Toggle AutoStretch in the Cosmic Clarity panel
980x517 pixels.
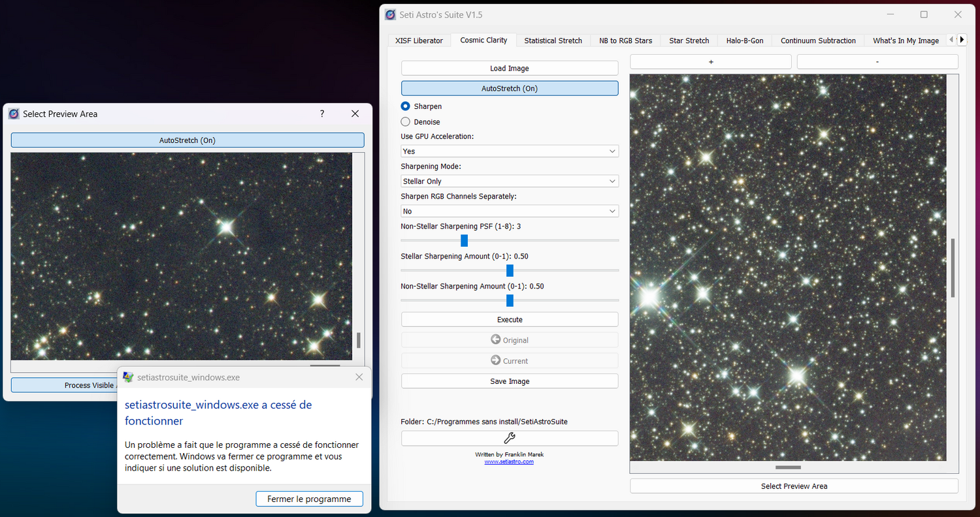[510, 88]
